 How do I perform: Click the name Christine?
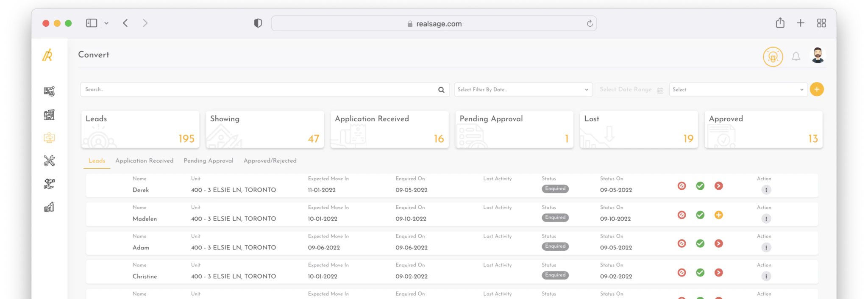[145, 277]
